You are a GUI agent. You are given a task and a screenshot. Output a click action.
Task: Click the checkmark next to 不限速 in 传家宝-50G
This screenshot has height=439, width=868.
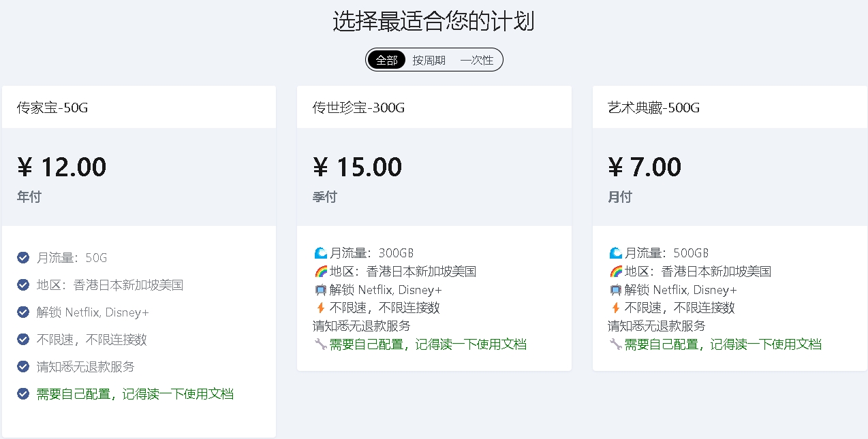coord(22,339)
